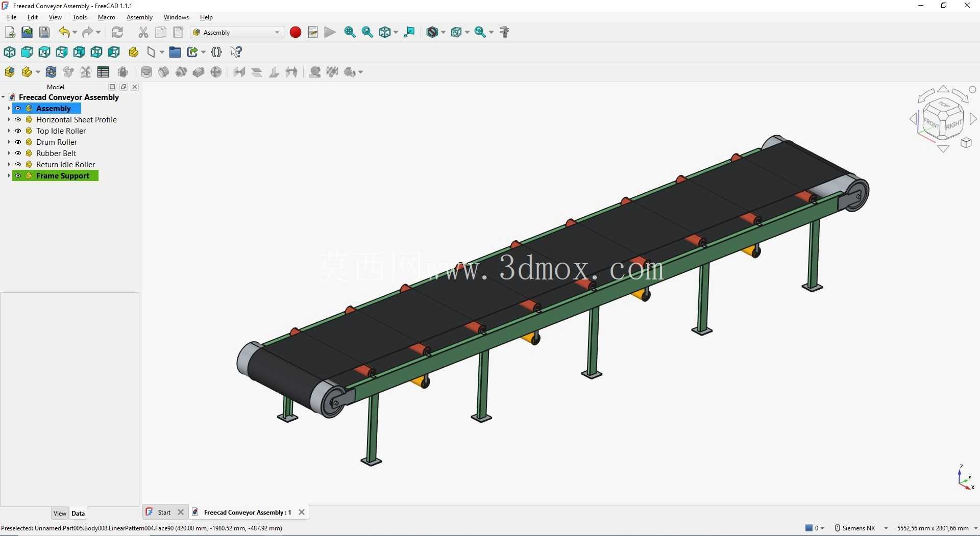The height and width of the screenshot is (536, 980).
Task: Open the Macro menu
Action: pyautogui.click(x=107, y=17)
